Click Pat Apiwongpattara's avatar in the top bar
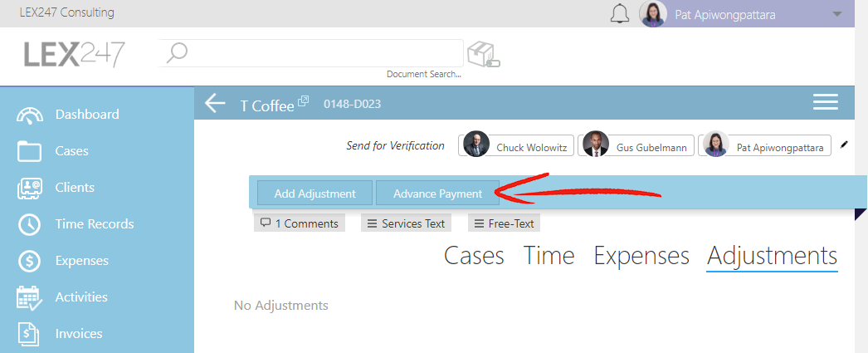 click(x=653, y=14)
